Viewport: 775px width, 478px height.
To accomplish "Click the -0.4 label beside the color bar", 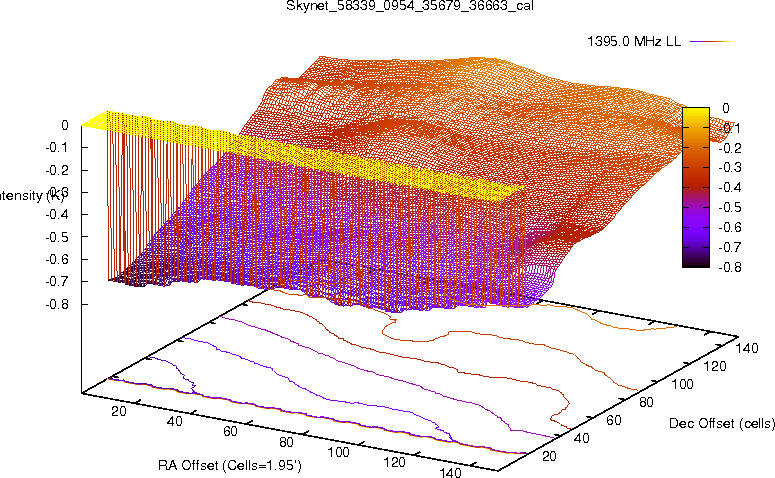I will tap(730, 187).
